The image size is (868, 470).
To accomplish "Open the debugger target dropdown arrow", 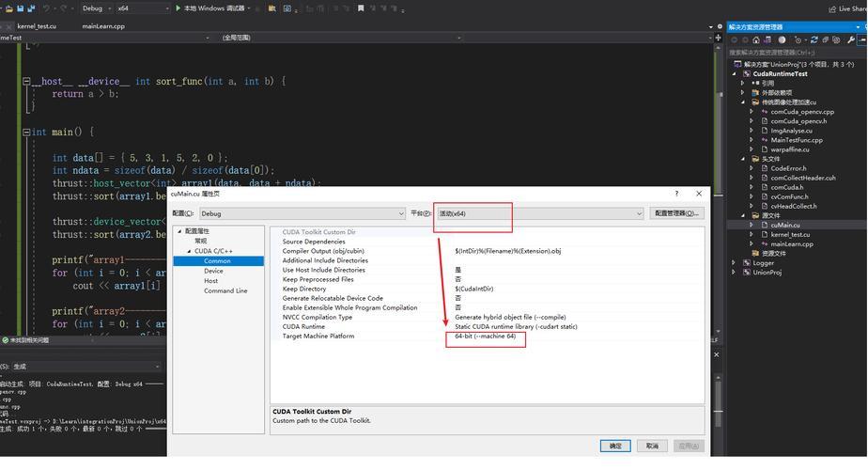I will click(249, 8).
